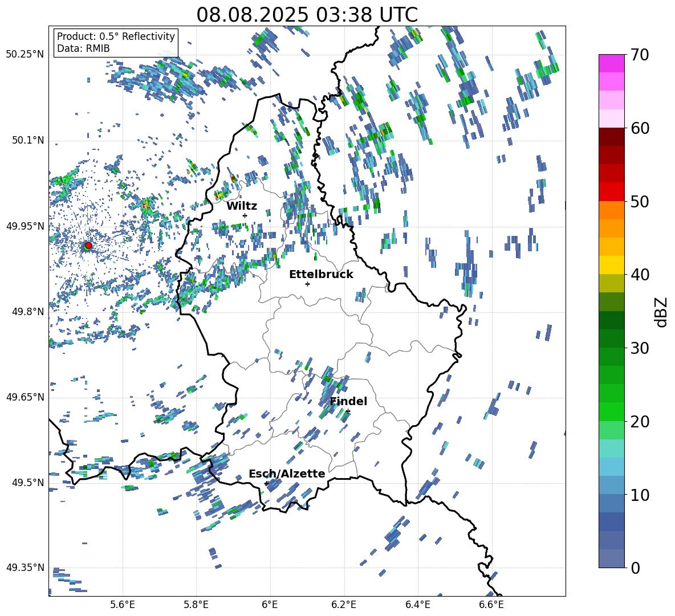
Task: Click the 6.6°E longitude tick label
Action: 491,605
